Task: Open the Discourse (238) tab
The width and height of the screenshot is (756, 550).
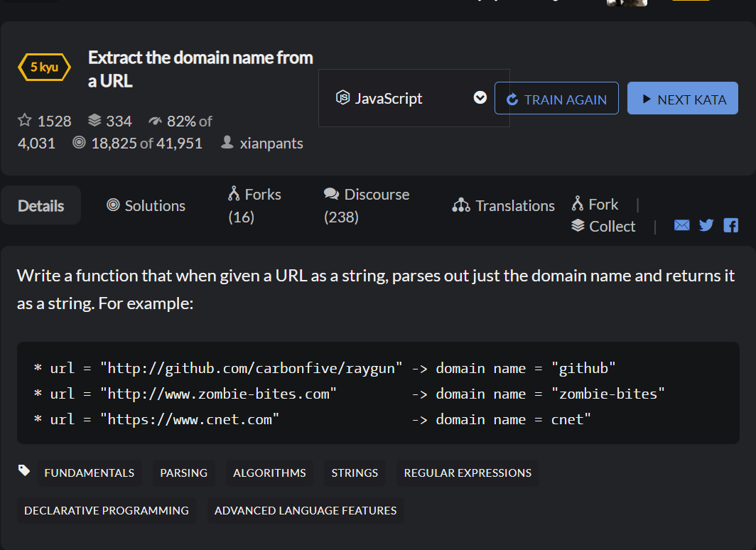Action: 366,205
